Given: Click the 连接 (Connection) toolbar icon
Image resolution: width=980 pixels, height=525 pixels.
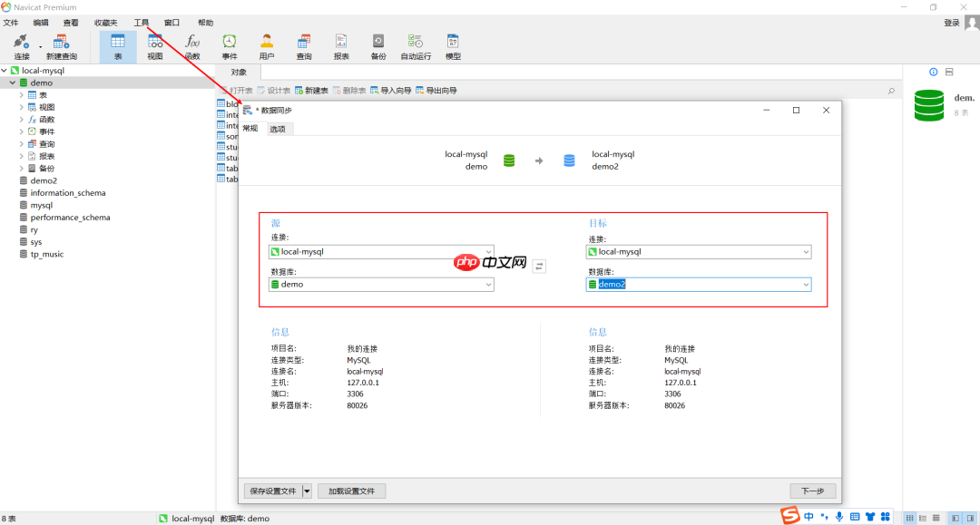Looking at the screenshot, I should click(x=21, y=45).
